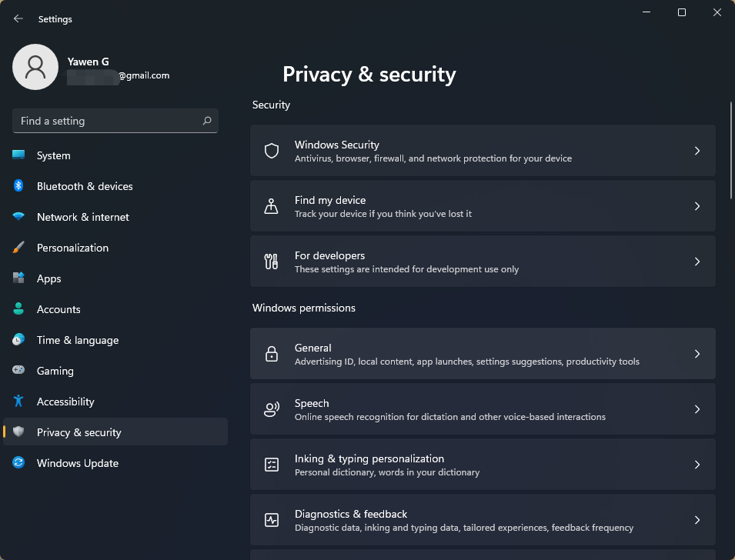735x560 pixels.
Task: Click the Accessibility figure icon
Action: 18,401
